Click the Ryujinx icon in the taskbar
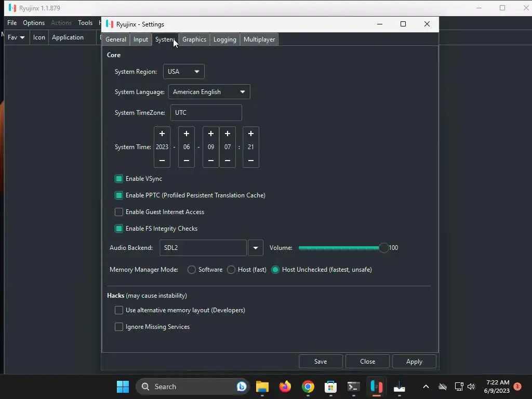The width and height of the screenshot is (532, 399). [x=376, y=387]
